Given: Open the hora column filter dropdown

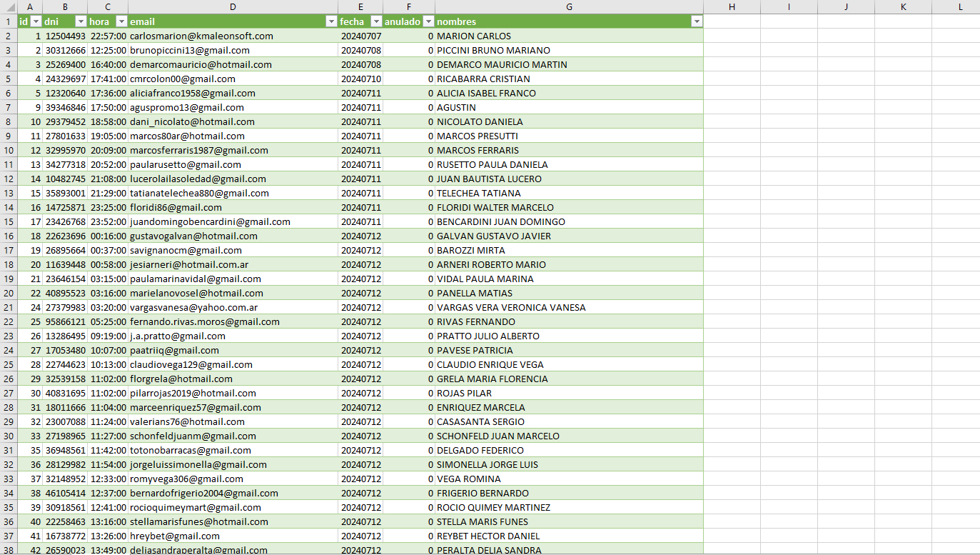Looking at the screenshot, I should click(x=121, y=21).
